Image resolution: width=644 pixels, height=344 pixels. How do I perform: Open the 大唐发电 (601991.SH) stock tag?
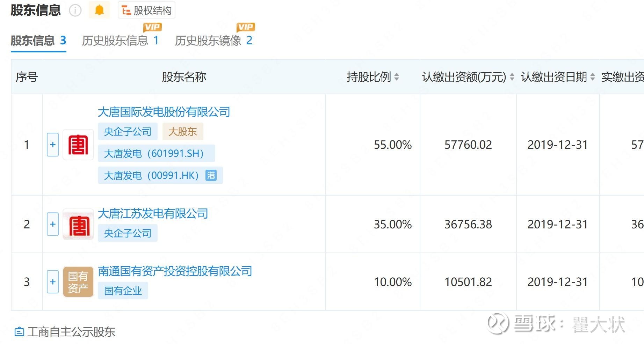point(156,153)
